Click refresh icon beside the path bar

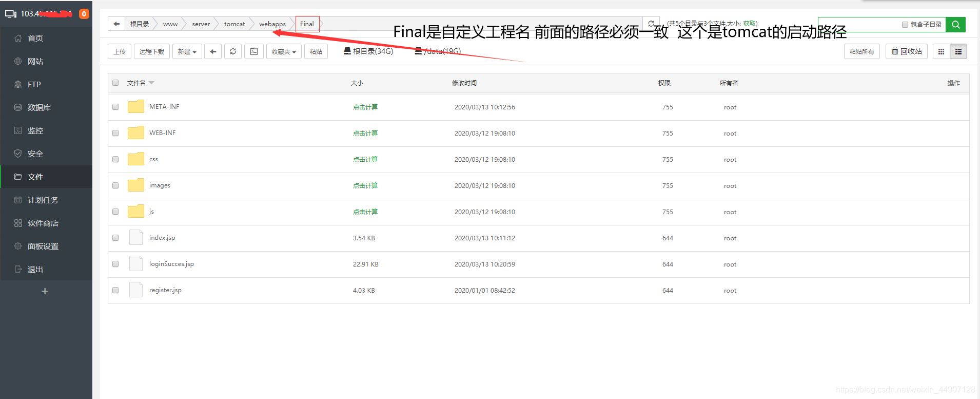click(x=651, y=24)
